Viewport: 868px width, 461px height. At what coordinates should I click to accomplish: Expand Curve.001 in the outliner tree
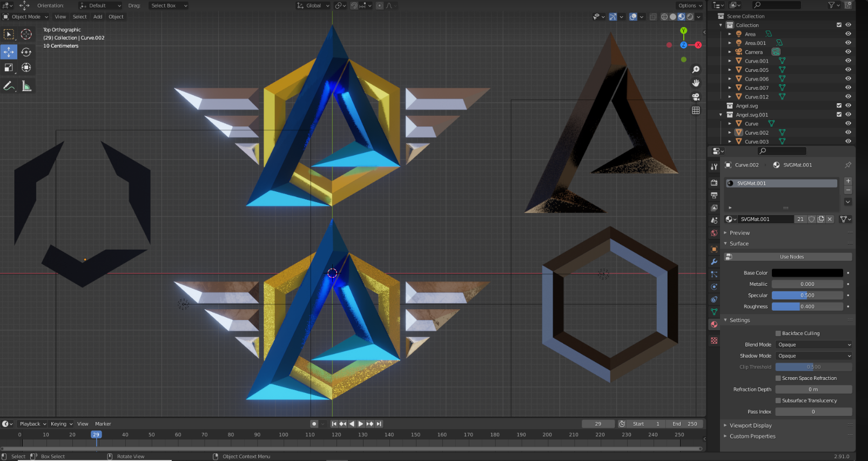tap(730, 61)
